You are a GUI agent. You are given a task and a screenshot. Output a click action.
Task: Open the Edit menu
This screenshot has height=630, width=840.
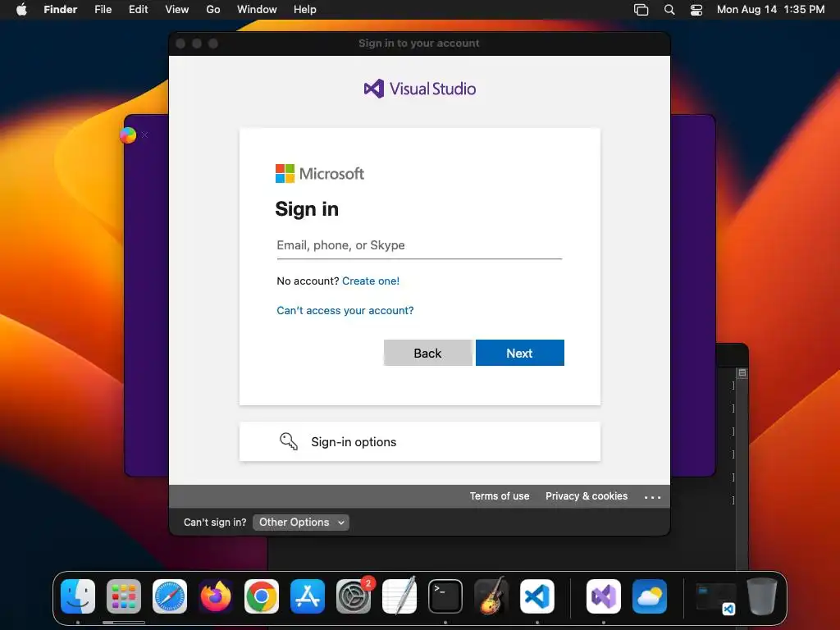click(138, 9)
